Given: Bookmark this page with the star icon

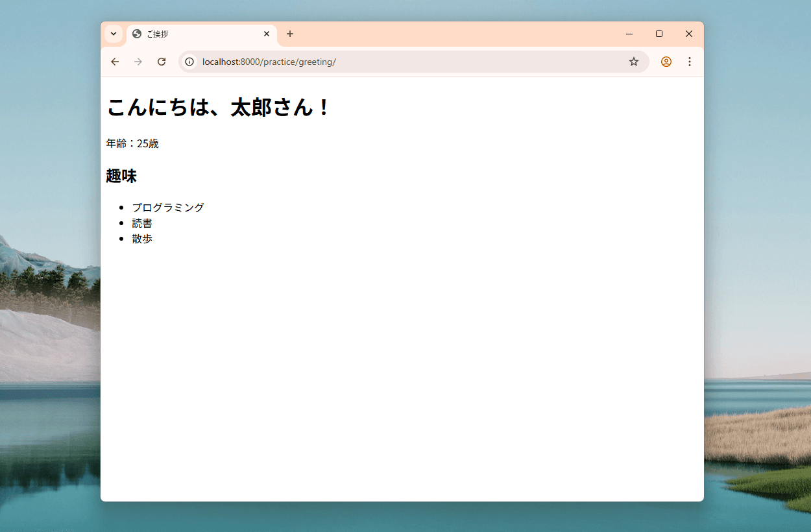Looking at the screenshot, I should coord(634,62).
